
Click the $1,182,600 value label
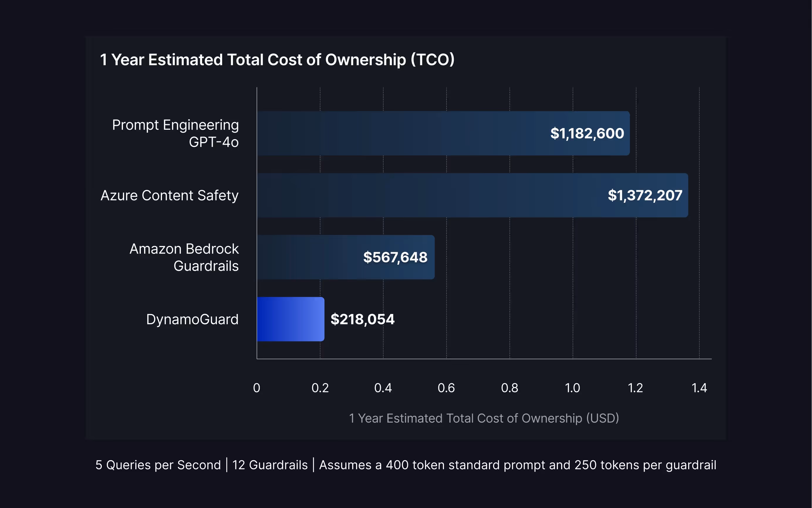[587, 134]
